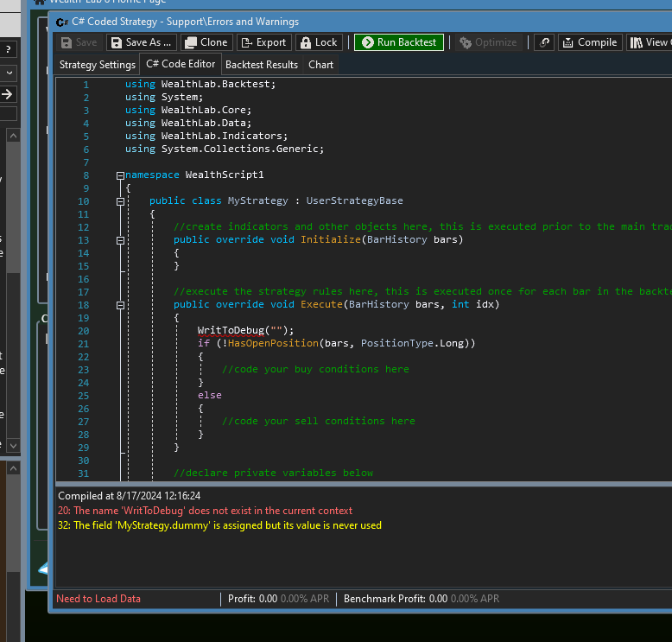Run Backtest on this strategy
The image size is (672, 642).
[400, 42]
